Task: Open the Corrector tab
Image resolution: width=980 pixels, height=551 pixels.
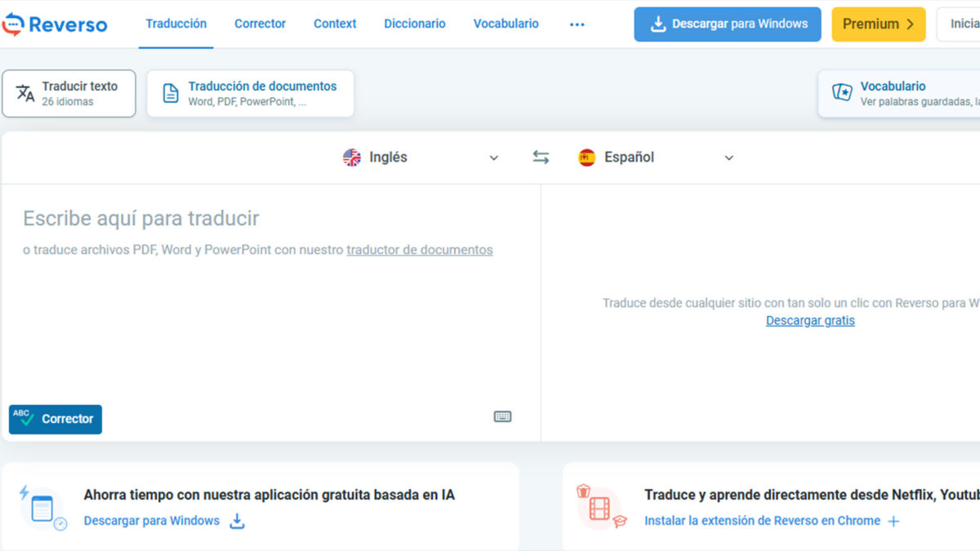Action: pyautogui.click(x=260, y=24)
